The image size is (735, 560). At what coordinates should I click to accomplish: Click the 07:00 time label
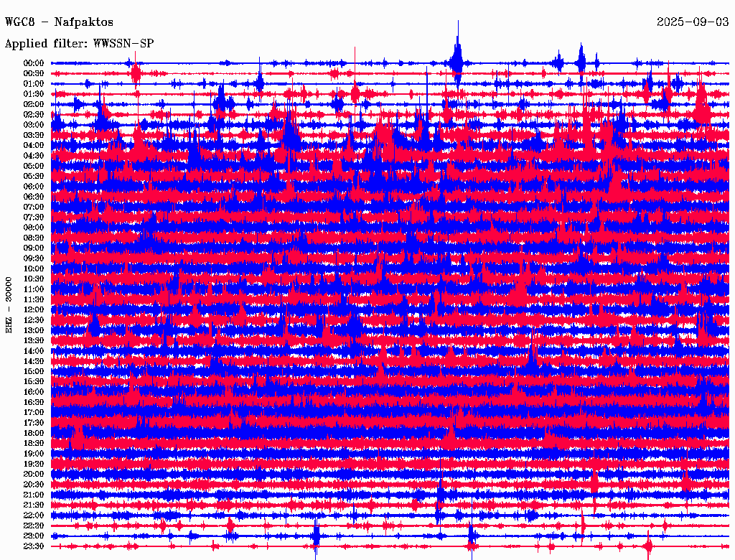point(34,207)
